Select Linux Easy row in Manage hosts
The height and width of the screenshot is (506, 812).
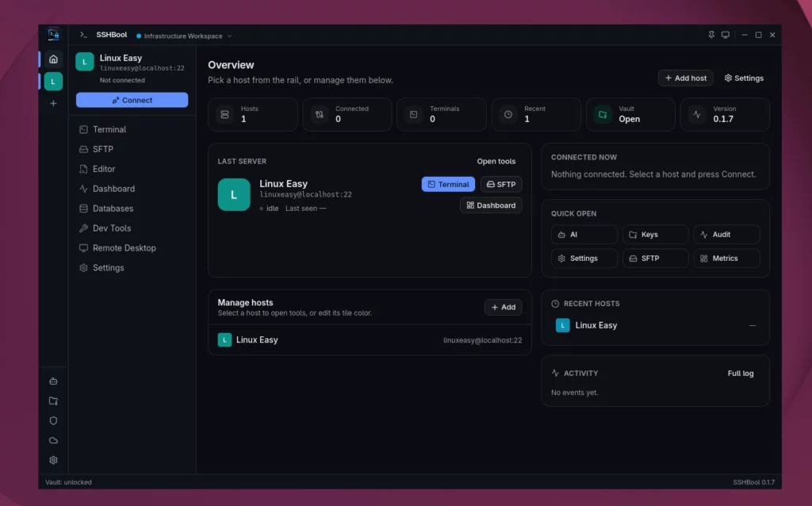370,339
